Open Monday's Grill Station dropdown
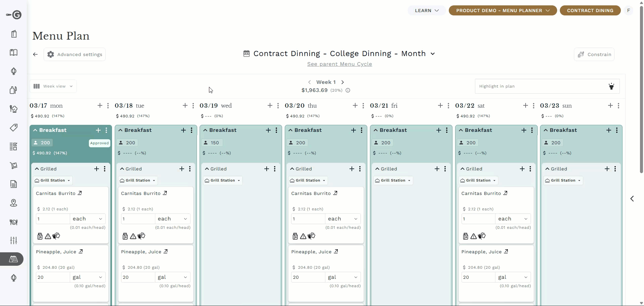The image size is (644, 306). coord(53,181)
